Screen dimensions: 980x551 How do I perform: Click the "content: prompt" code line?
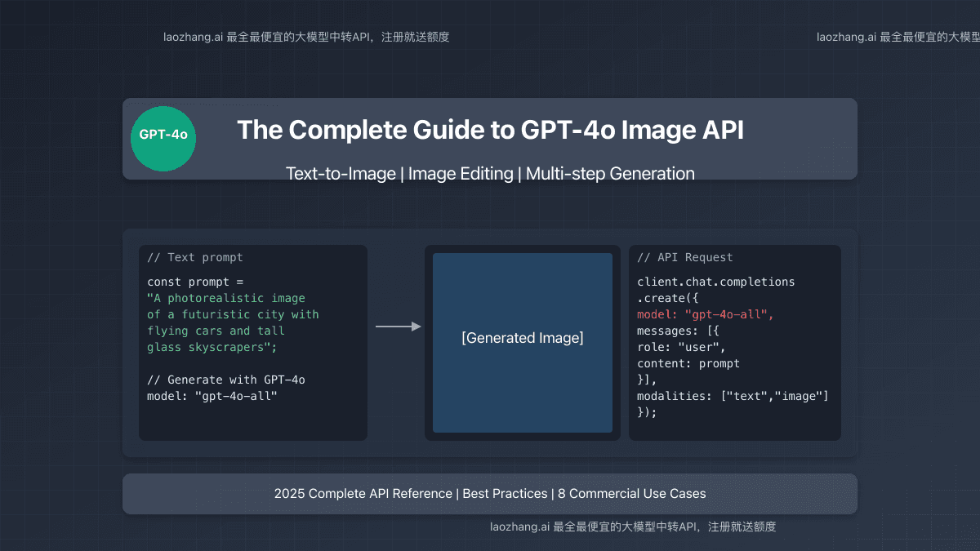(x=688, y=363)
